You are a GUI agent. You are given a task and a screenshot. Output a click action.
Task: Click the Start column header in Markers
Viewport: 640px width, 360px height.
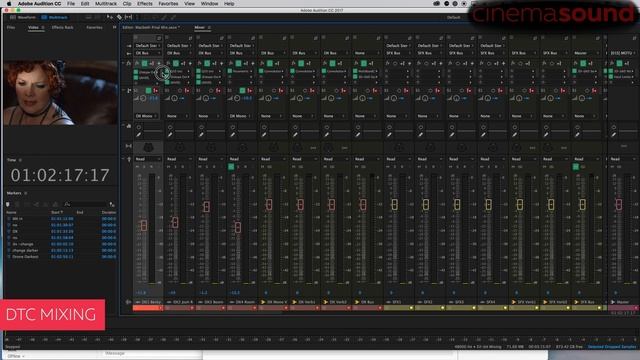click(57, 212)
